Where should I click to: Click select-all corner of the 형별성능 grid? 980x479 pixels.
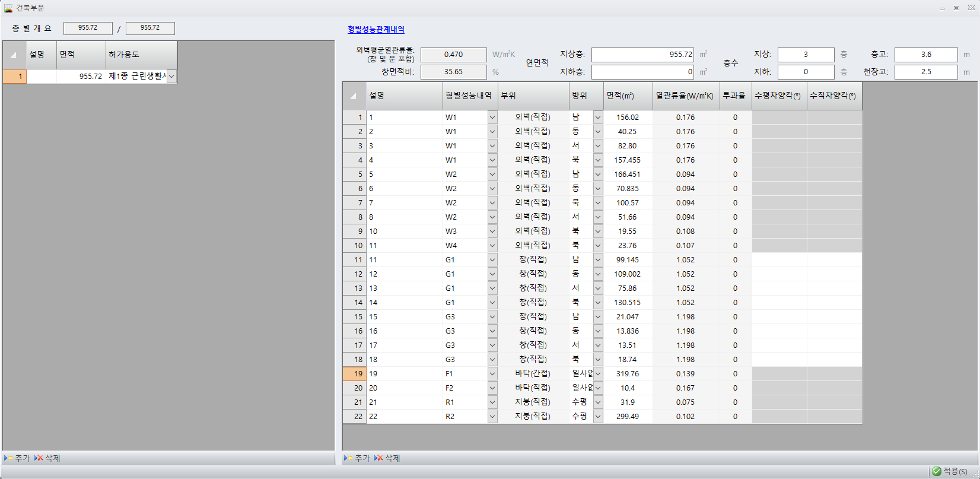tap(354, 96)
